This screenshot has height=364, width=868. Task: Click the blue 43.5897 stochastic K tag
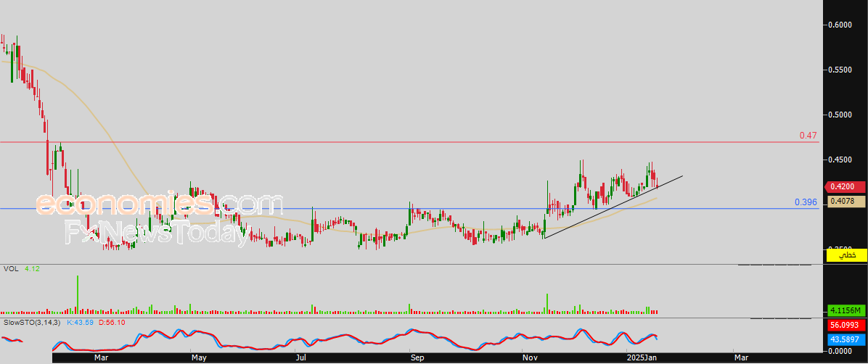pos(847,339)
